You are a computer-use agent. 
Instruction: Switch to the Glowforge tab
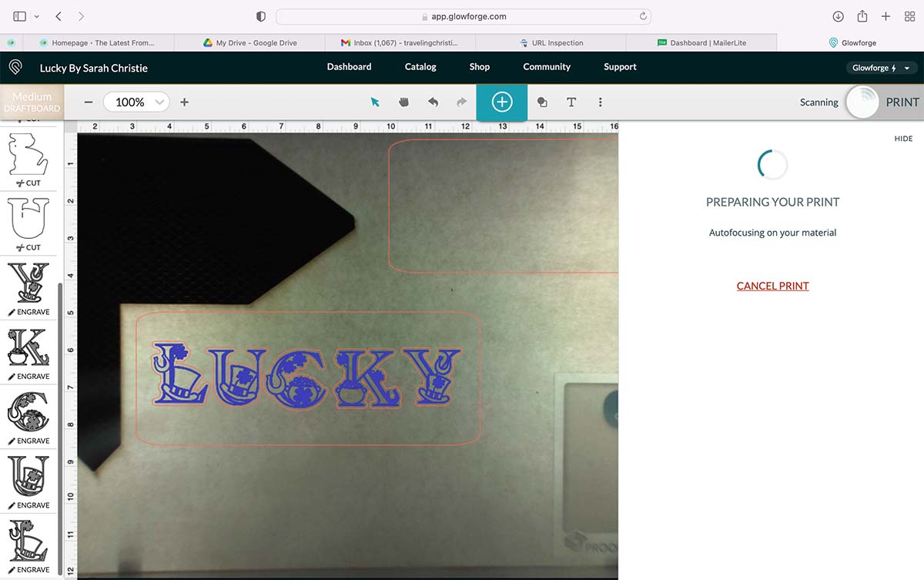click(851, 43)
